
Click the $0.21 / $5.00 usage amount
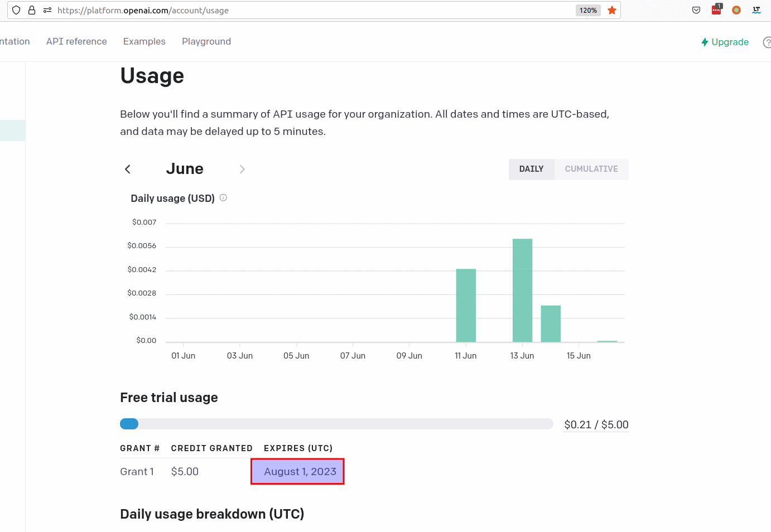pyautogui.click(x=596, y=424)
